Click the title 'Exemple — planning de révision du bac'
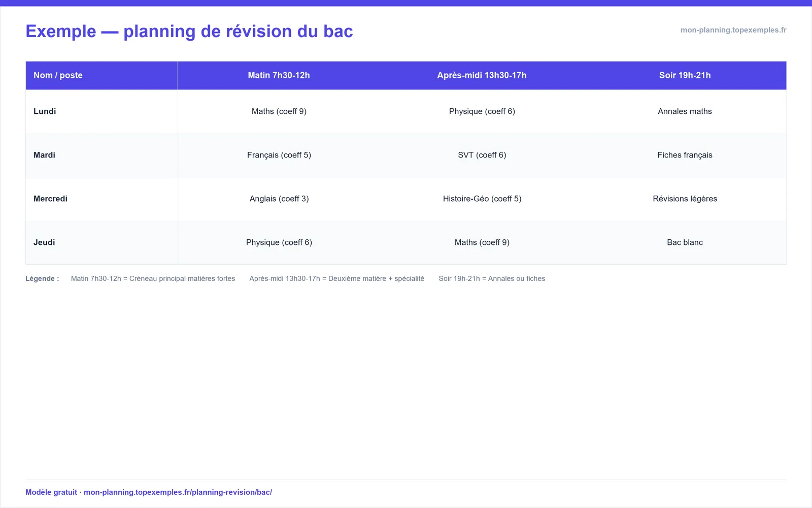The height and width of the screenshot is (508, 812). tap(189, 31)
